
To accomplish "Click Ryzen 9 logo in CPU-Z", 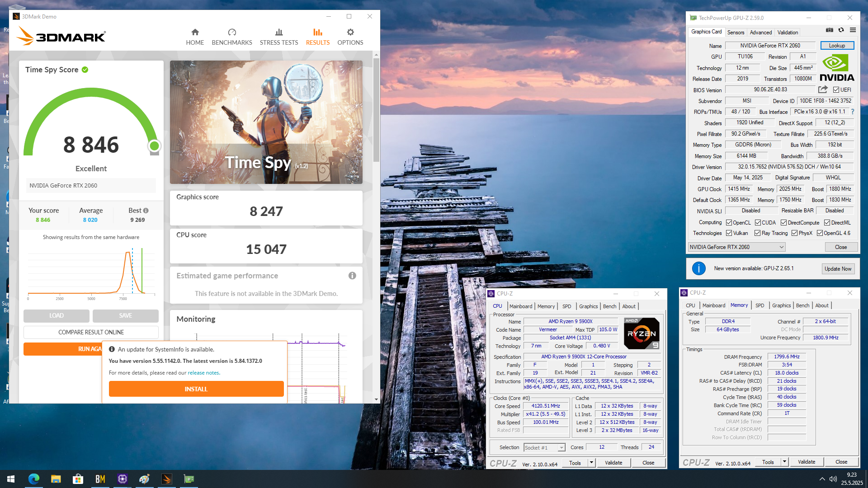I will [x=642, y=333].
